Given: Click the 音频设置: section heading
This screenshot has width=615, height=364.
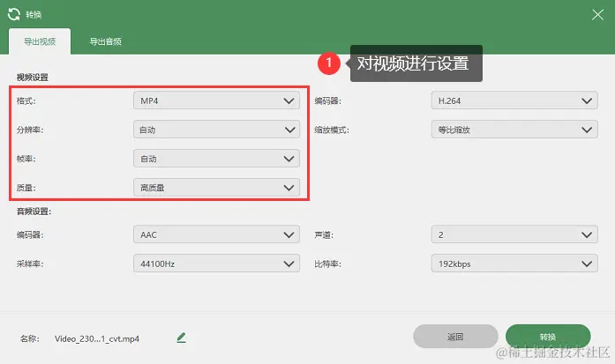Looking at the screenshot, I should (34, 212).
